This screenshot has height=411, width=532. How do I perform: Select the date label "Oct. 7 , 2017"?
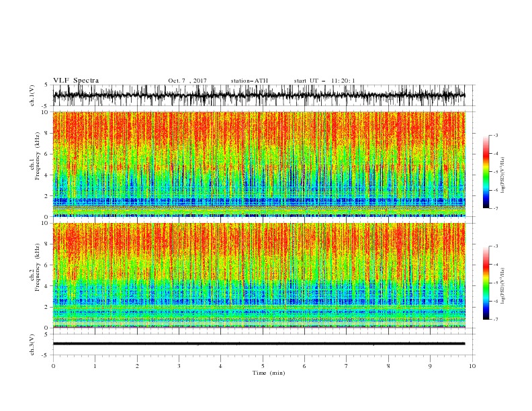pos(187,81)
